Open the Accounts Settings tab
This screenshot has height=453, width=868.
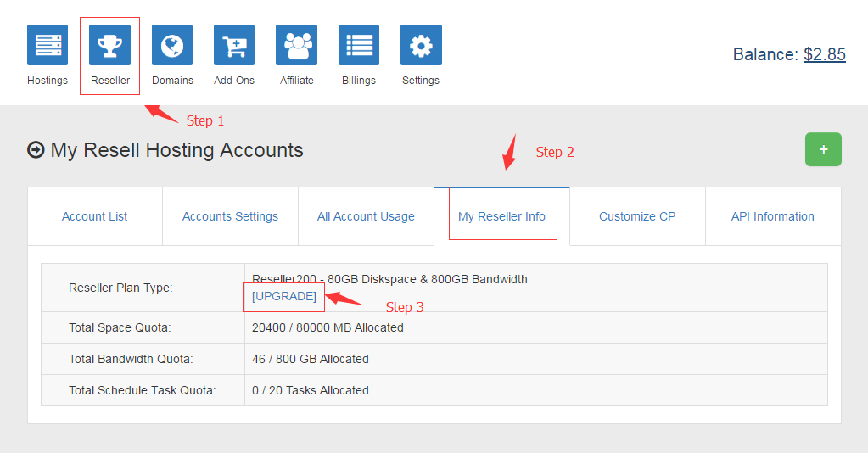click(230, 216)
